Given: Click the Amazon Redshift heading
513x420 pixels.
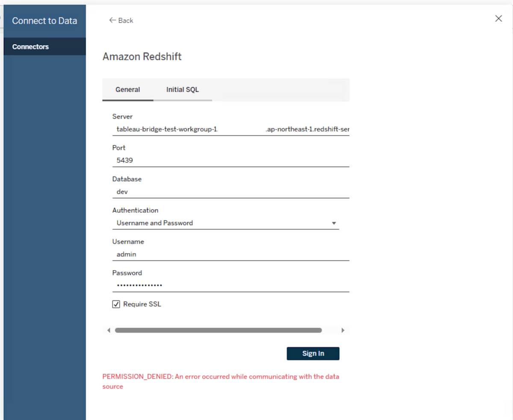Looking at the screenshot, I should pos(142,56).
